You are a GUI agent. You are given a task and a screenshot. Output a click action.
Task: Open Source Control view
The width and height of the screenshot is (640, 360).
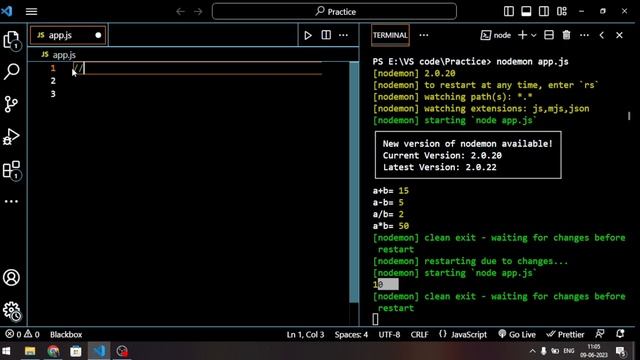(11, 104)
